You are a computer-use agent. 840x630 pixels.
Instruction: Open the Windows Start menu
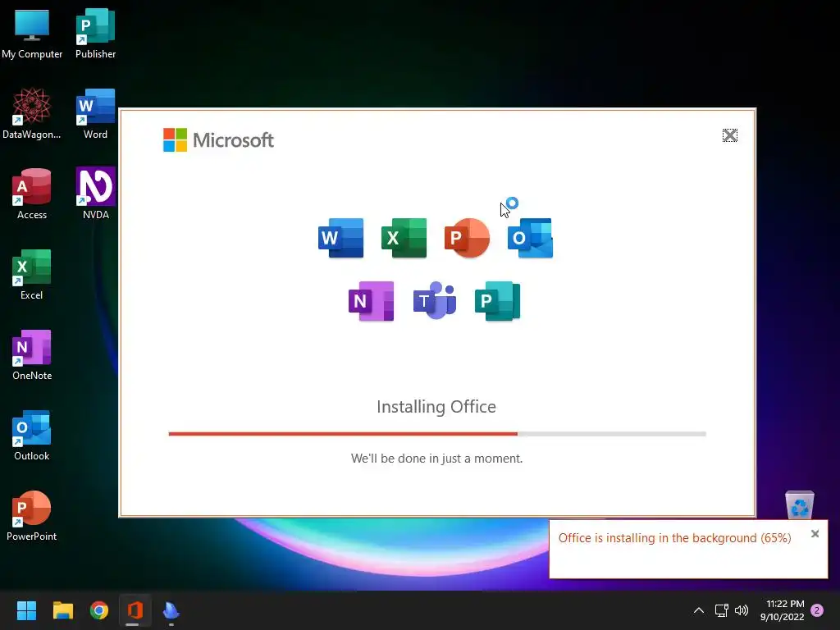click(x=26, y=610)
